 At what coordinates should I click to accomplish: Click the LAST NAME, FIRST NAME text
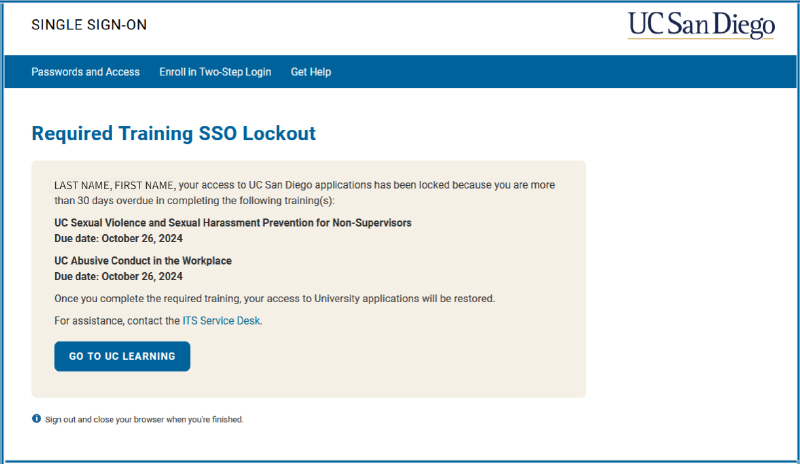pyautogui.click(x=114, y=185)
